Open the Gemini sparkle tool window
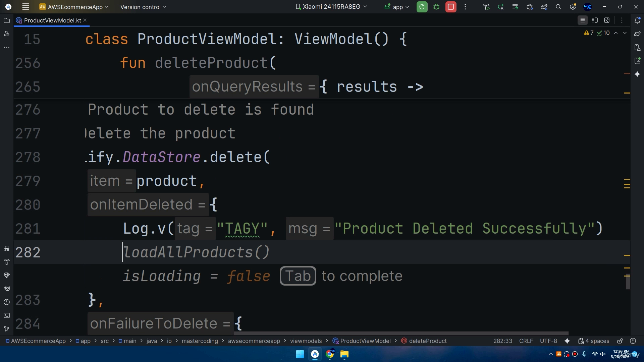The height and width of the screenshot is (362, 644). pos(637,74)
